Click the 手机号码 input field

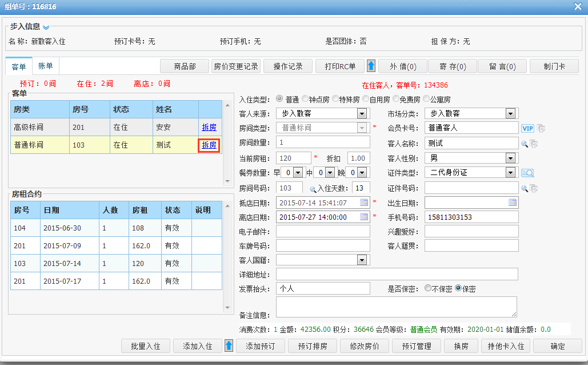tap(471, 217)
